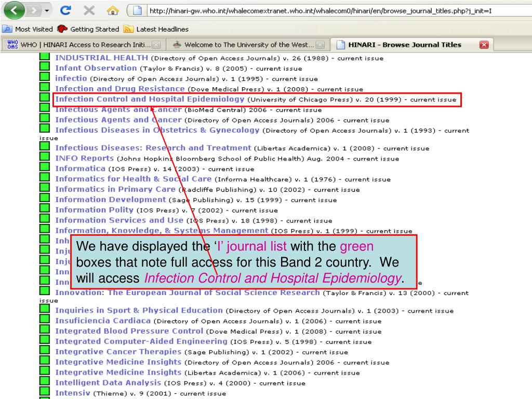Go back with the green Back arrow

(14, 10)
